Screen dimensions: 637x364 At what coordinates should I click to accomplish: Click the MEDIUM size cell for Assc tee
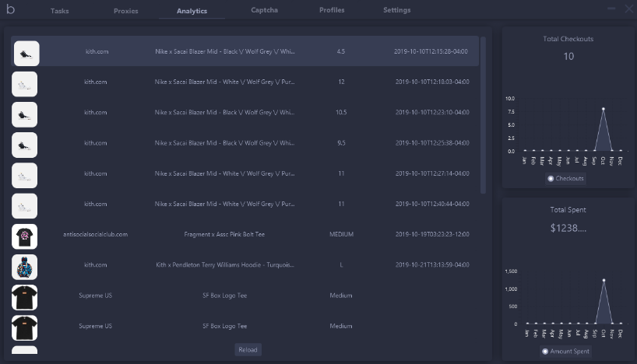click(x=341, y=234)
